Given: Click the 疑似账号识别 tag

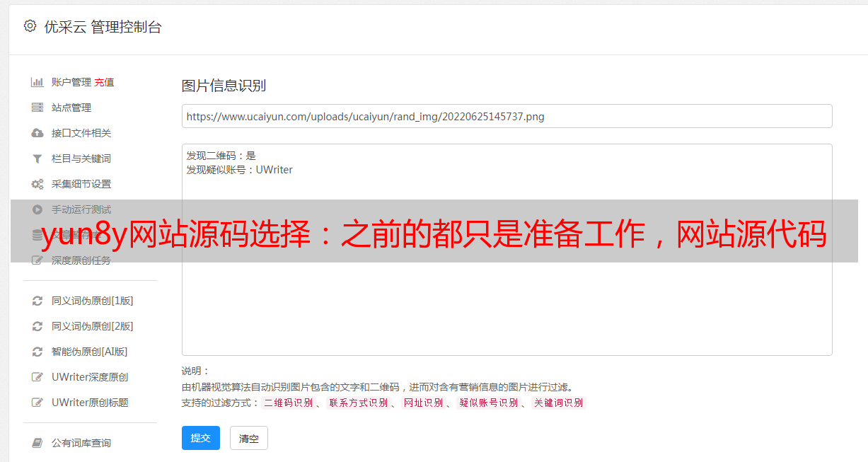Looking at the screenshot, I should [x=488, y=403].
